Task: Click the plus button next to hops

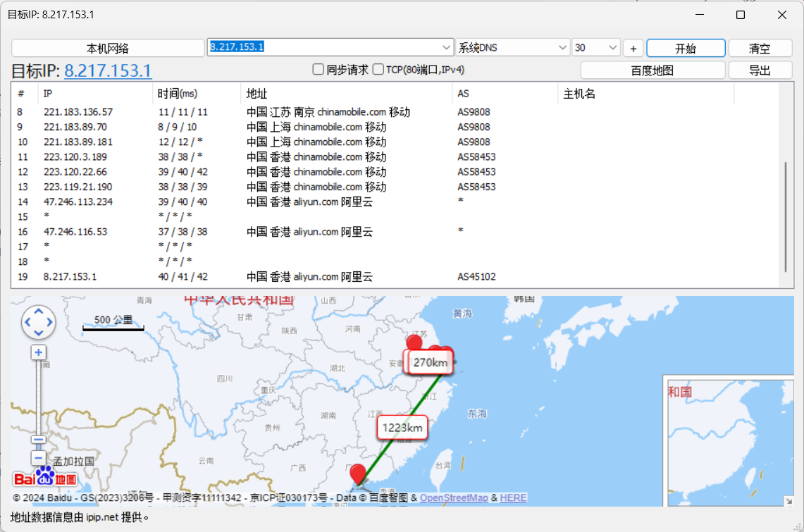Action: [x=633, y=48]
